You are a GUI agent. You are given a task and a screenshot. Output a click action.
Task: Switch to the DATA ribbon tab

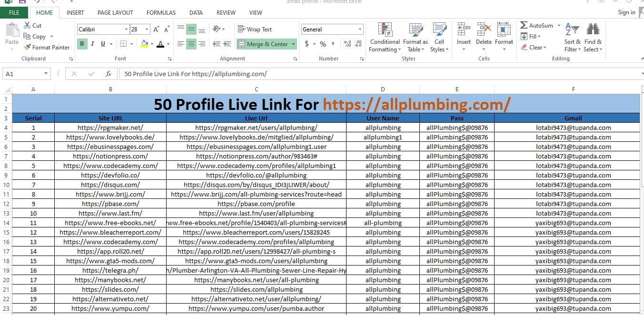[196, 12]
